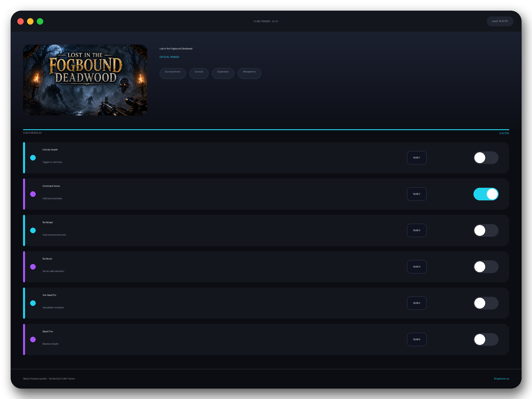Activate the Rapid Fire toggle
The height and width of the screenshot is (399, 532).
pyautogui.click(x=486, y=339)
